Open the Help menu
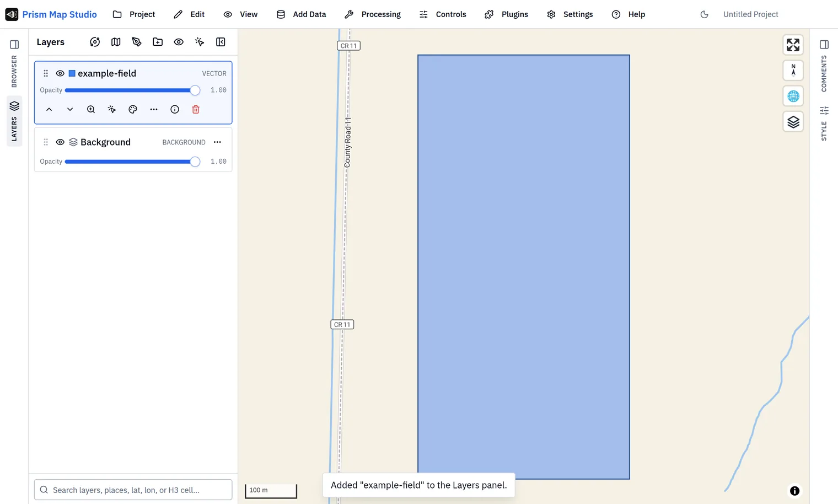 pyautogui.click(x=628, y=14)
